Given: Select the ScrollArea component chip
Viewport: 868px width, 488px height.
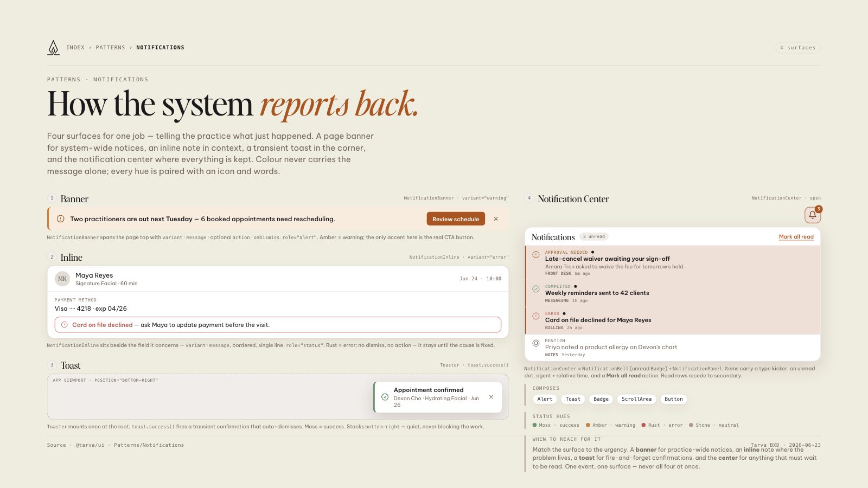Looking at the screenshot, I should point(636,399).
